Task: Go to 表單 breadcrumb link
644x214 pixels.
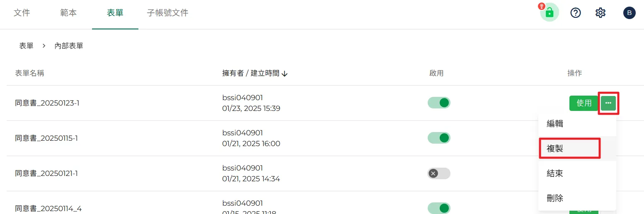Action: pos(27,46)
